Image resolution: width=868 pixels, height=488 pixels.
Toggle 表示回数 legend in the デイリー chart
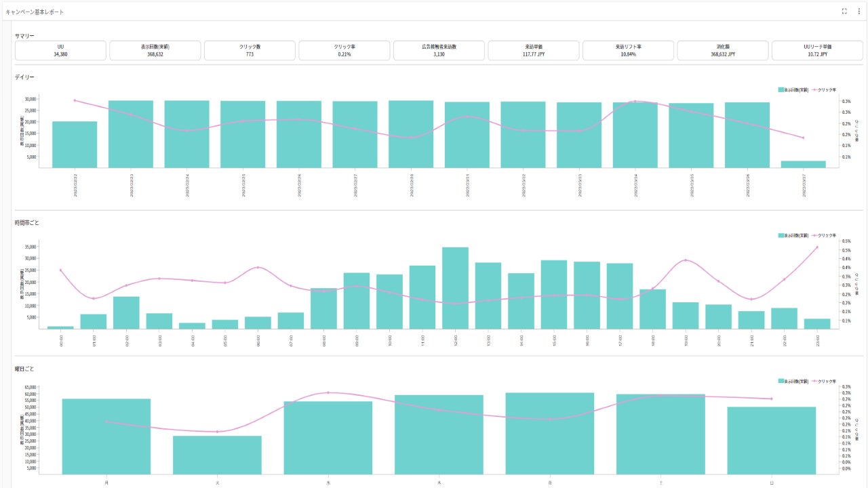[793, 89]
